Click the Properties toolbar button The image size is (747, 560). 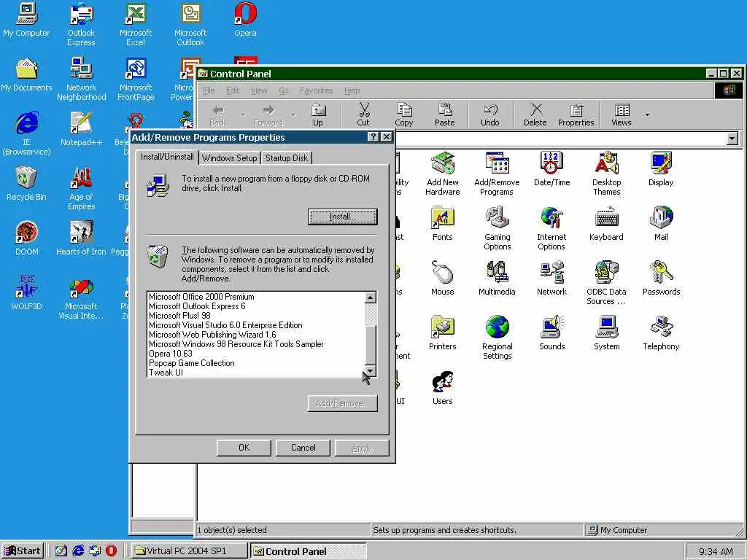coord(576,115)
